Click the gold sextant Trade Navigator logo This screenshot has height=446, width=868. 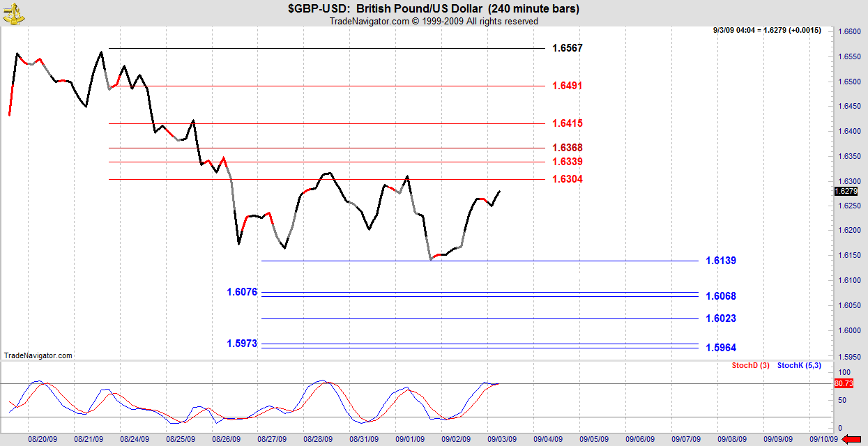(x=12, y=12)
